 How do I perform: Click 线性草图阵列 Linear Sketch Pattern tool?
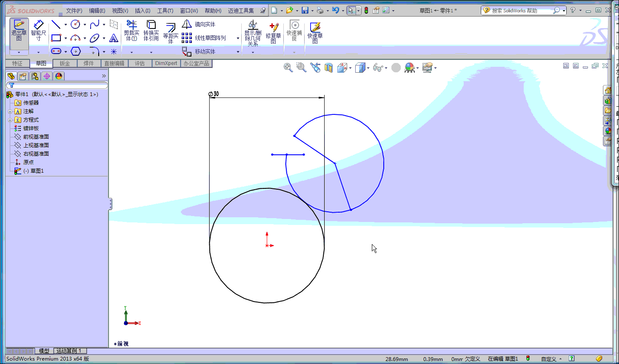(204, 38)
